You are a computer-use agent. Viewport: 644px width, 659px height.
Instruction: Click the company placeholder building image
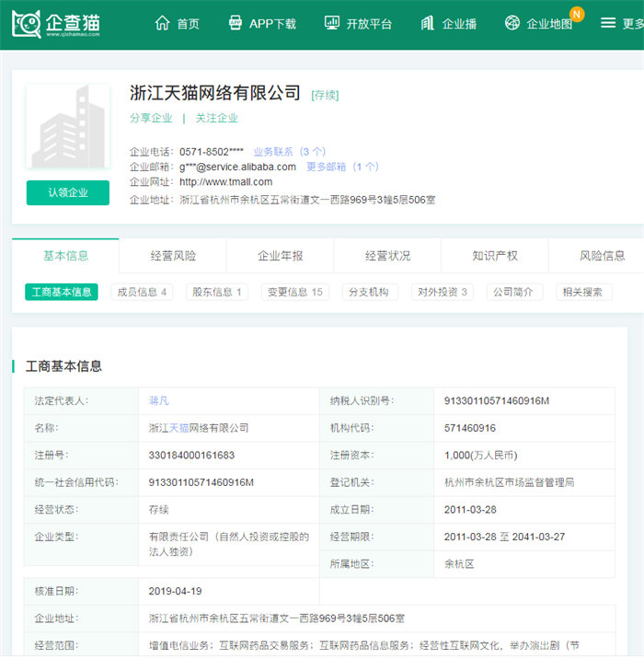pyautogui.click(x=68, y=126)
